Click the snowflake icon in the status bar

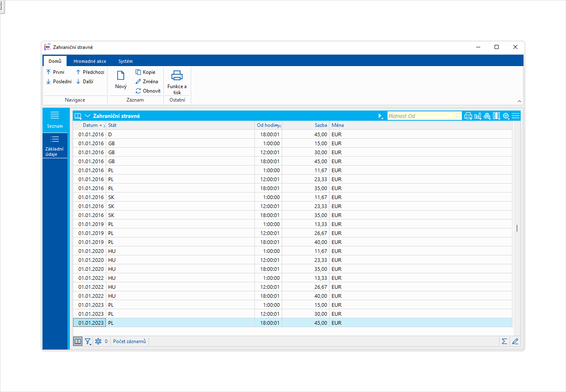tap(98, 341)
